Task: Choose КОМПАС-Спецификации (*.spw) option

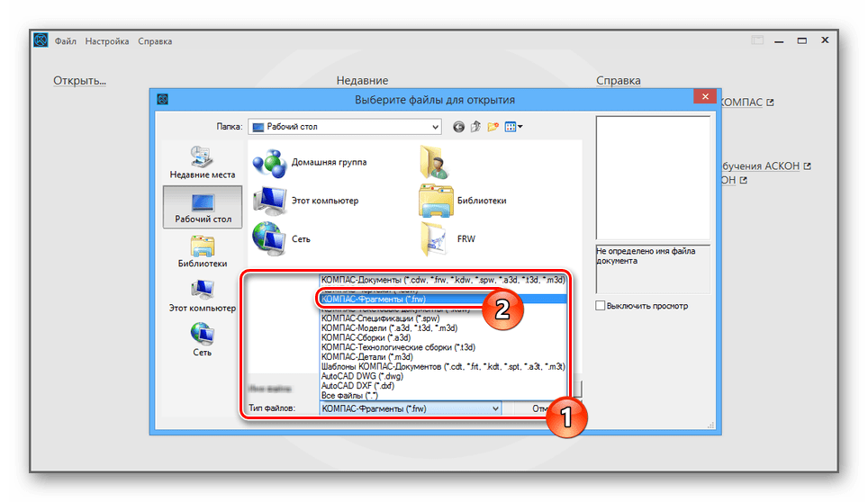Action: (443, 318)
